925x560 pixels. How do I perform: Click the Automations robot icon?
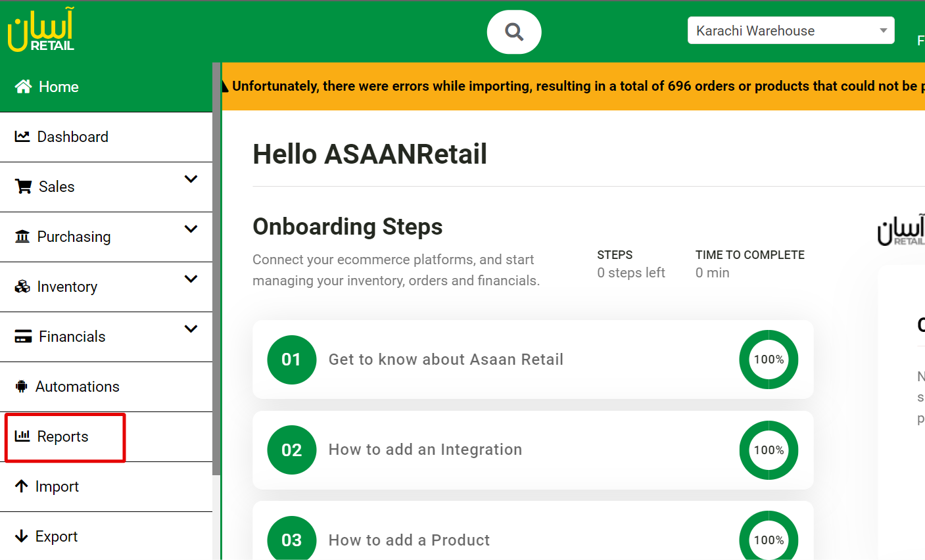pos(22,386)
